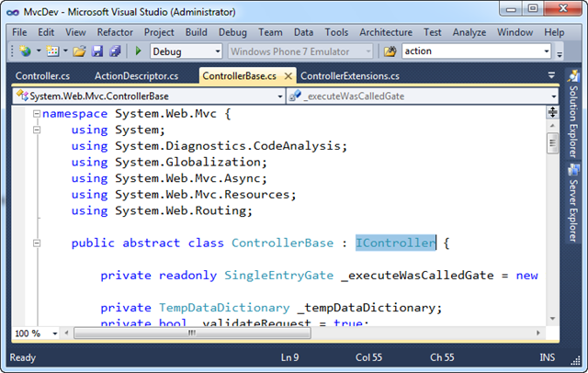The image size is (588, 373).
Task: Expand the System.Web.Mvc.ControllerBase type dropdown
Action: pos(149,96)
